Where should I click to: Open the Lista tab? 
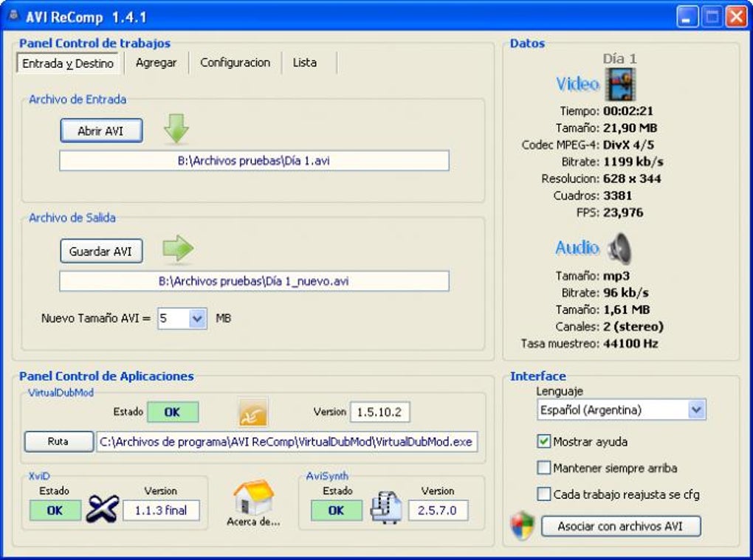(305, 63)
